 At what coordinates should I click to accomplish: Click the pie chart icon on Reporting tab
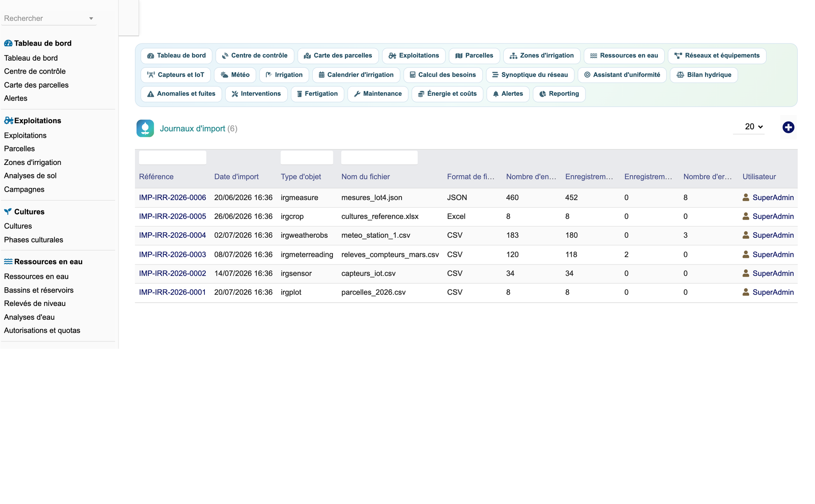(x=543, y=94)
